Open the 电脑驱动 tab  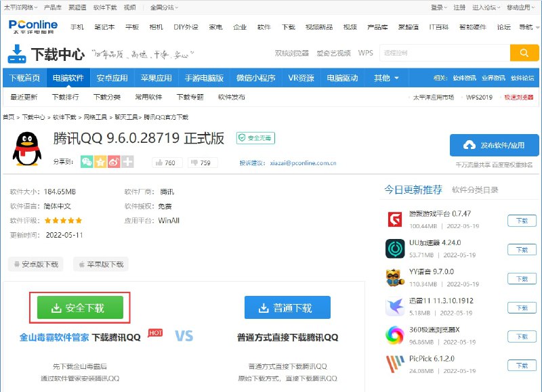(x=342, y=78)
